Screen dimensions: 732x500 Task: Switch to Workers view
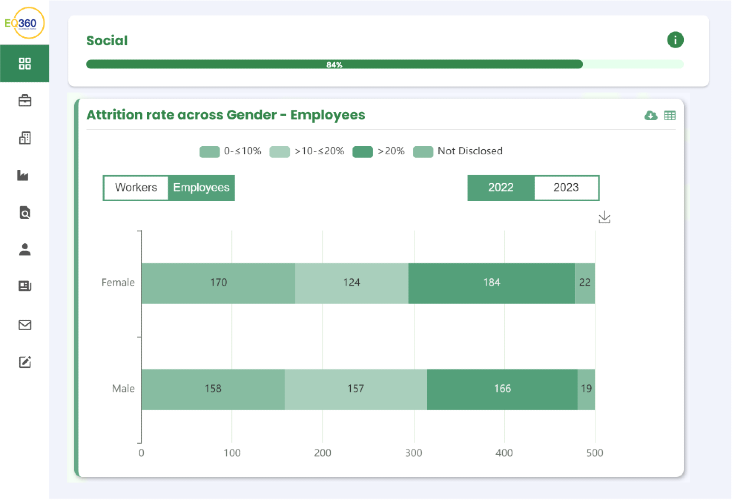[x=136, y=188]
